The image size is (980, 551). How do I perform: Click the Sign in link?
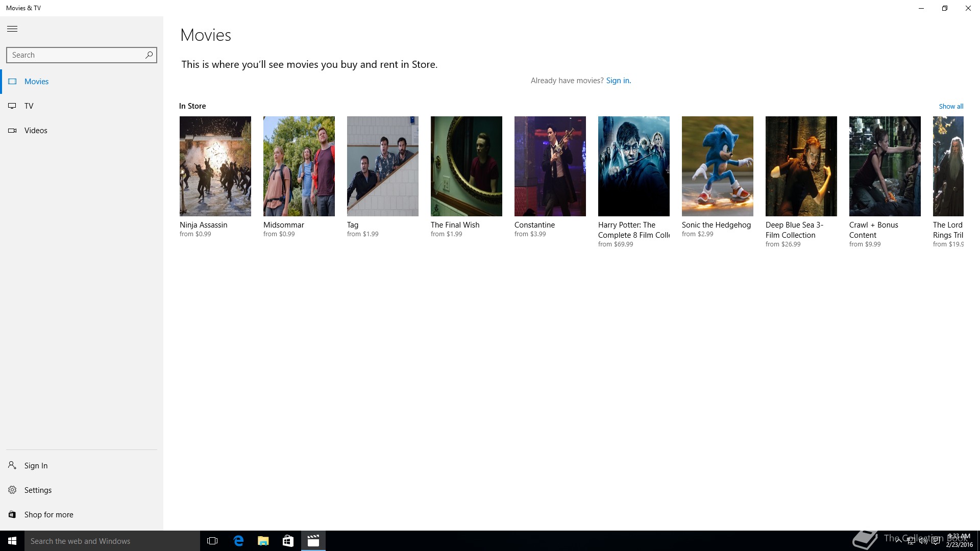click(618, 81)
